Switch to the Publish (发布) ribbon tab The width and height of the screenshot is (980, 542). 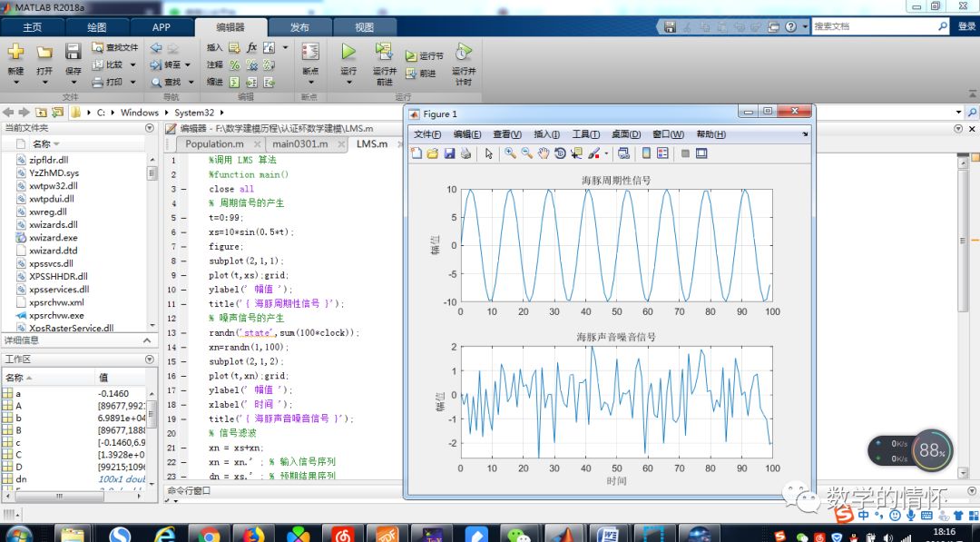coord(300,27)
